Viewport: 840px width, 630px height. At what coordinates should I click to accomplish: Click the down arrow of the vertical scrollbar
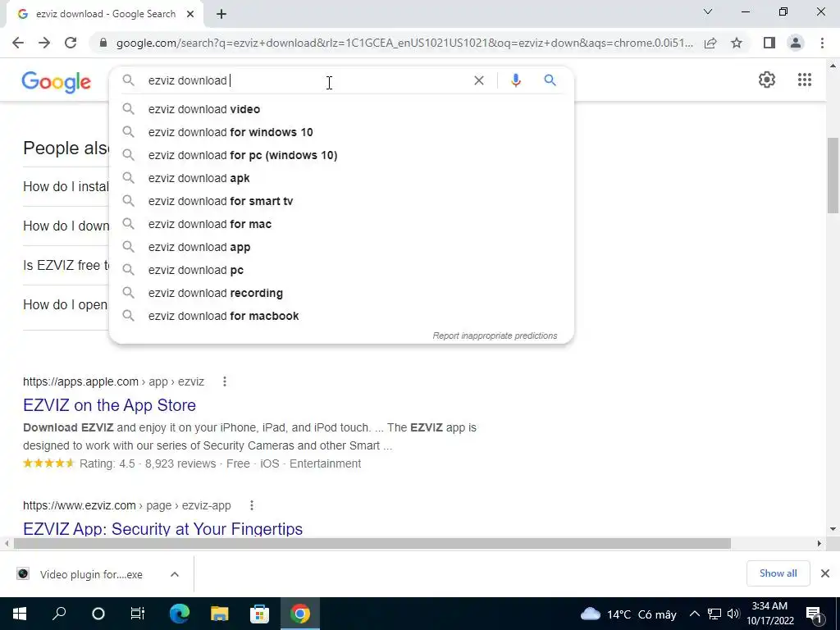pos(833,529)
